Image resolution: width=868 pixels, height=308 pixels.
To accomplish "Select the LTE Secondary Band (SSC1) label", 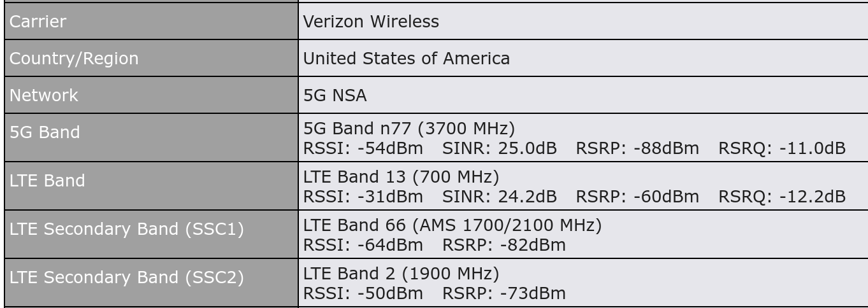I will tap(126, 229).
